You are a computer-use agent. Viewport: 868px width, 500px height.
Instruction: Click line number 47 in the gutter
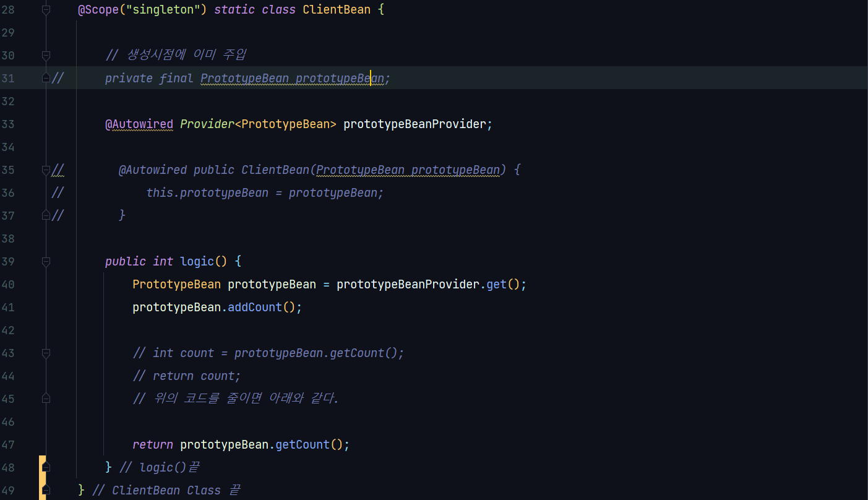(8, 445)
